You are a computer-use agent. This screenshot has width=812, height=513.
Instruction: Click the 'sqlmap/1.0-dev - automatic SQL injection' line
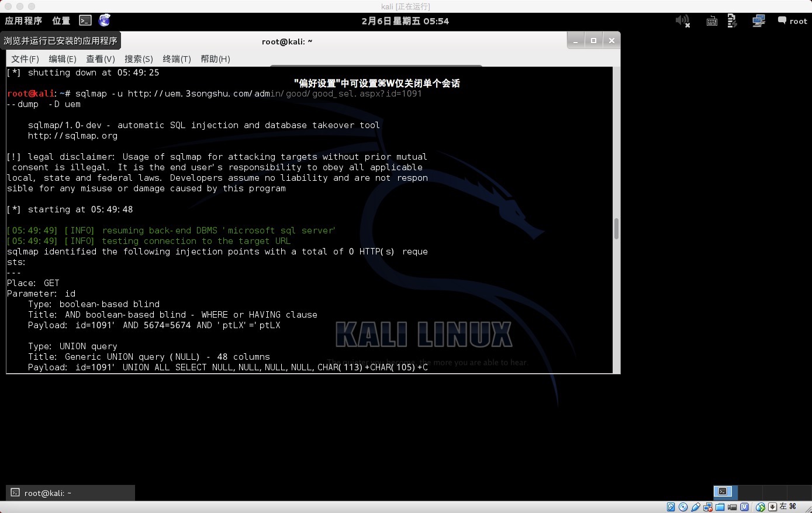click(x=204, y=125)
